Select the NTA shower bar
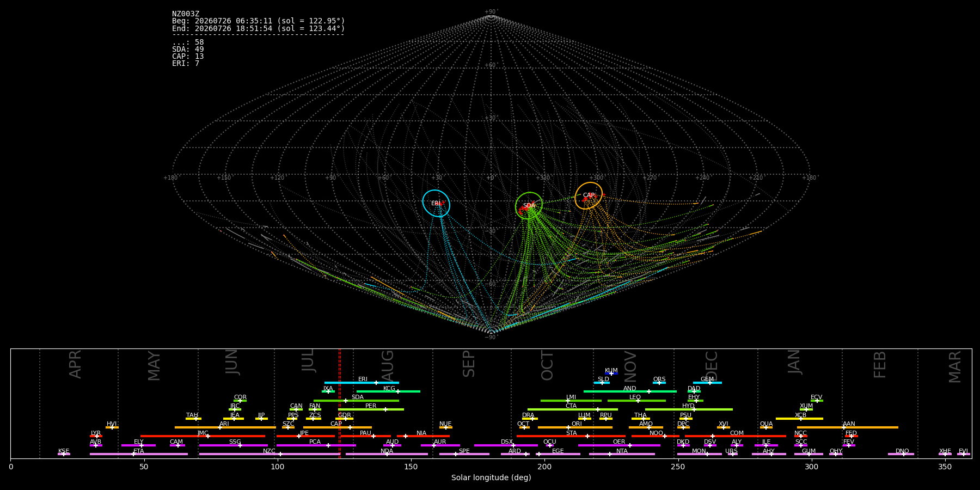 tap(622, 454)
